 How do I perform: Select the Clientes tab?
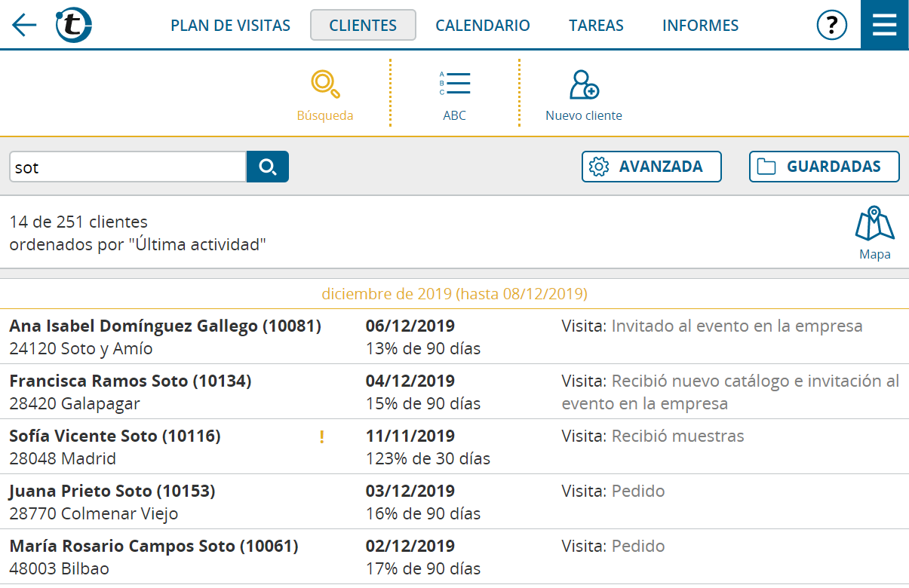(363, 25)
